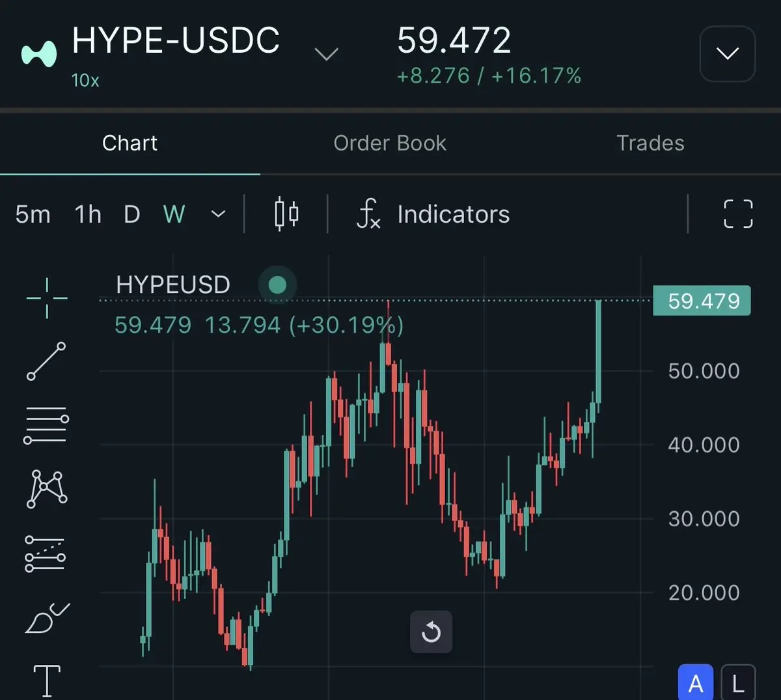Click the 50.000 price scale label

point(704,371)
